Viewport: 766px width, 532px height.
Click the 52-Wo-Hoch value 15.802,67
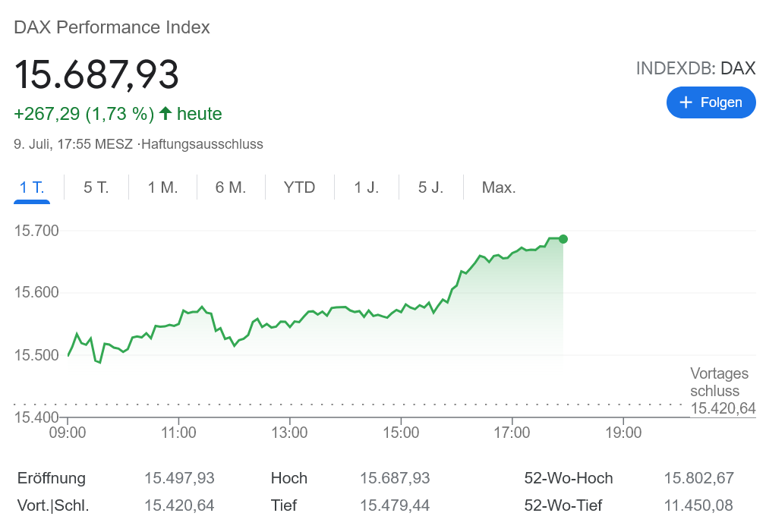pyautogui.click(x=698, y=478)
